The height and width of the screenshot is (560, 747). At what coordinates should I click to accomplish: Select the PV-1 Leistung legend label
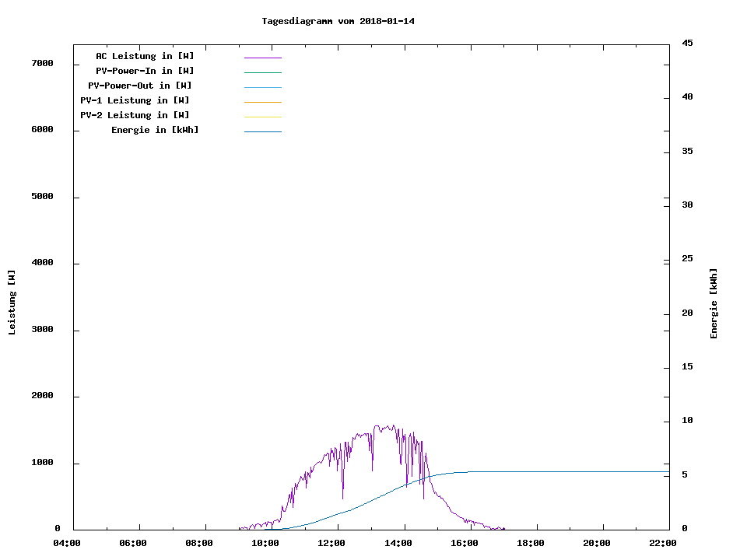coord(135,100)
